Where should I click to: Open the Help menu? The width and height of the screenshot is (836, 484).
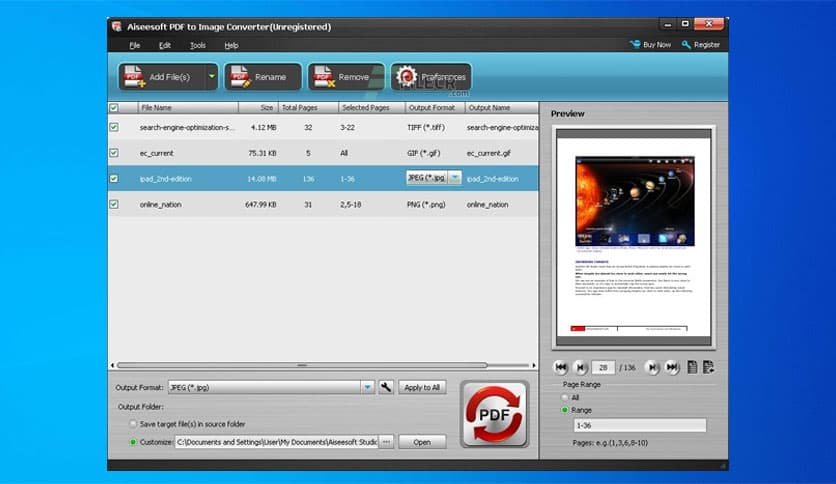point(231,45)
